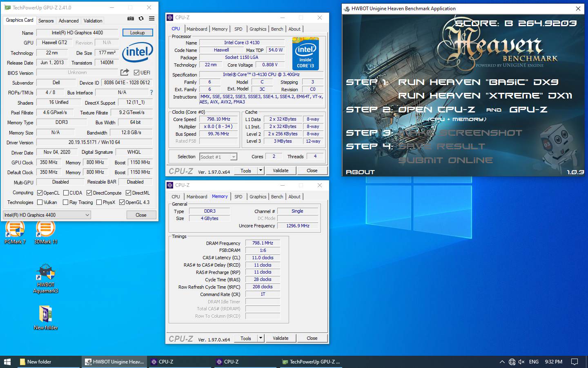Click ABOUT in HWBOT Heaven window
Screen dimensions: 588x368
click(360, 172)
